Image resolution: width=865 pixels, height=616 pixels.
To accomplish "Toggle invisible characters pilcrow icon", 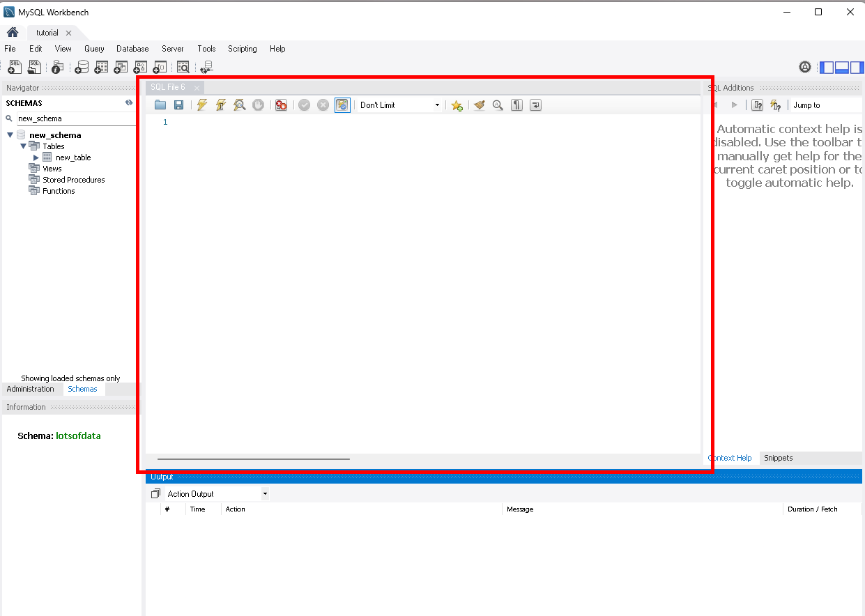I will 516,105.
